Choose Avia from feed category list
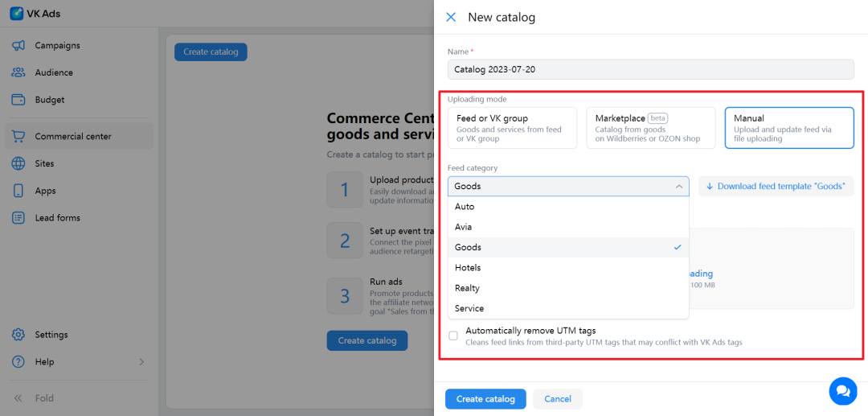The height and width of the screenshot is (416, 868). [x=568, y=227]
